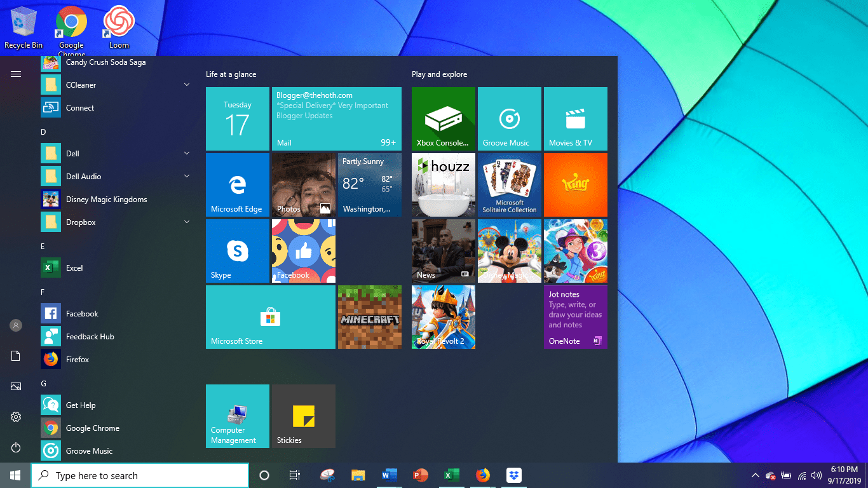Viewport: 868px width, 488px height.
Task: Click the 'Life at a glance' group title
Action: (x=231, y=74)
